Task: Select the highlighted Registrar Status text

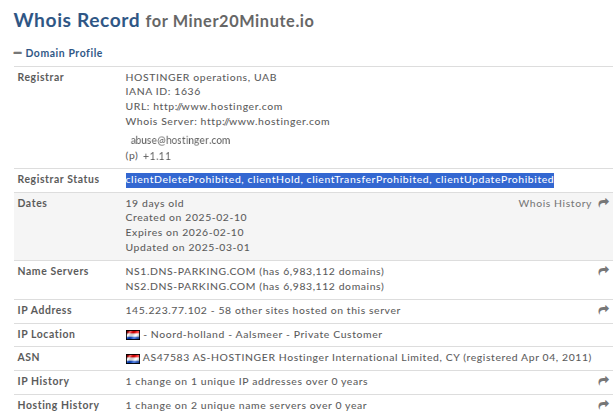Action: pos(340,180)
